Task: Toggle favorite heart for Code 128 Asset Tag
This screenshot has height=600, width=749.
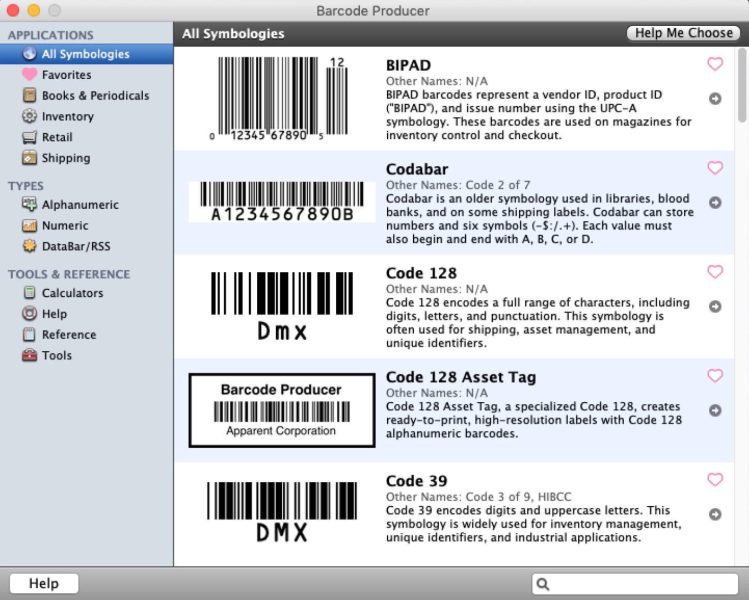Action: point(715,375)
